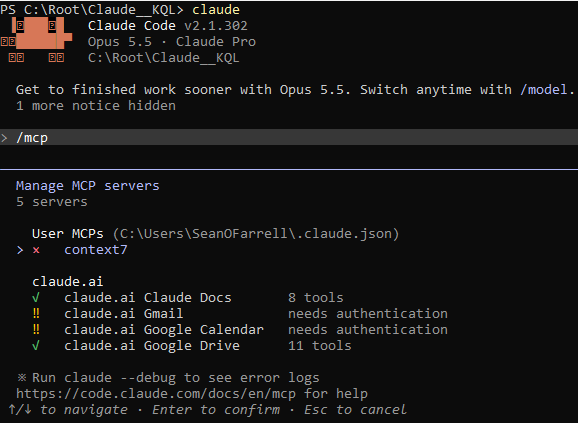Select the context7 MCP server
The height and width of the screenshot is (423, 578).
96,250
